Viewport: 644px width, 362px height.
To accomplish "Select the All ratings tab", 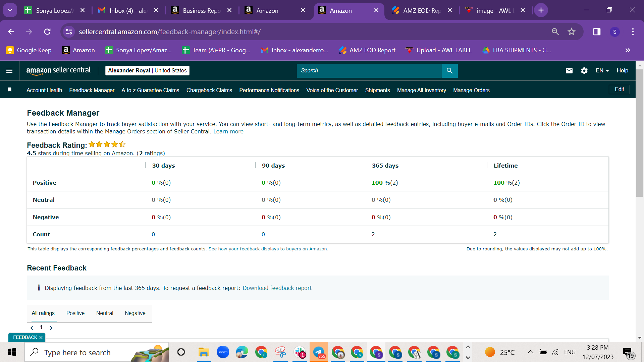I will [43, 313].
